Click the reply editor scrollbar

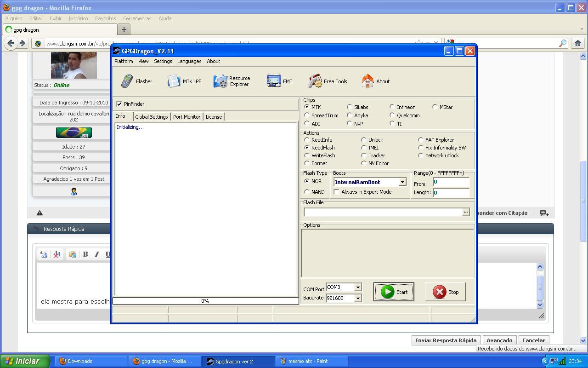(540, 286)
